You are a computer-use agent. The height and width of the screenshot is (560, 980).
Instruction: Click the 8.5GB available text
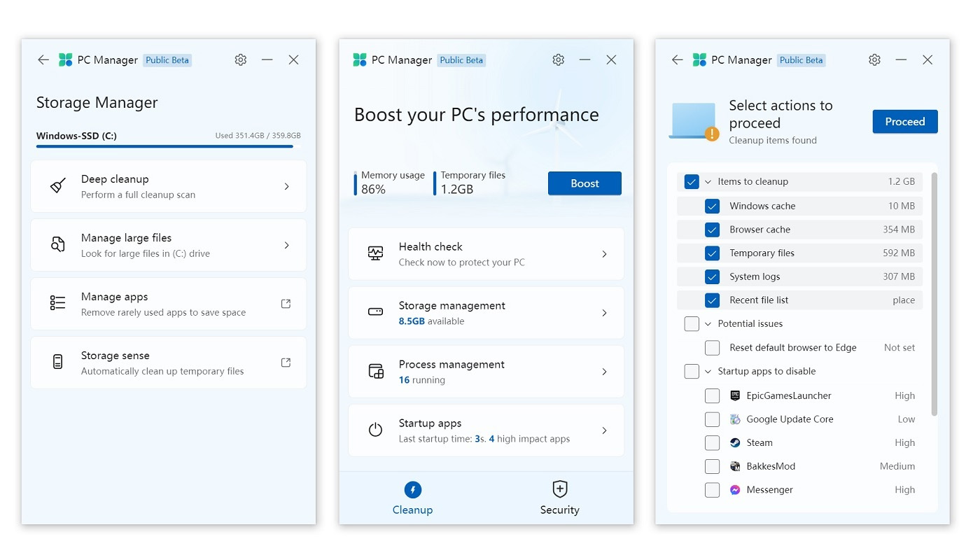coord(431,321)
